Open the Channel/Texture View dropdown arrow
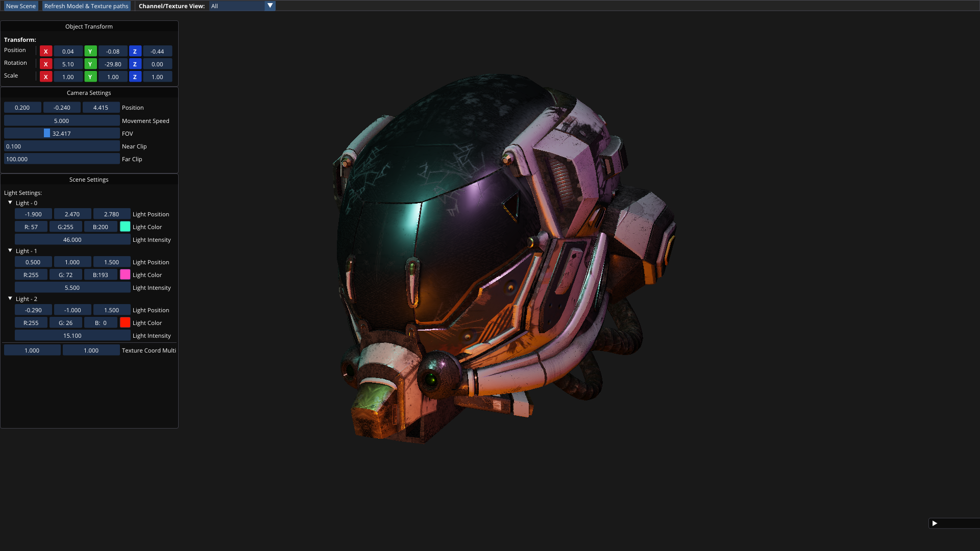Screen dimensions: 980x551 (270, 6)
